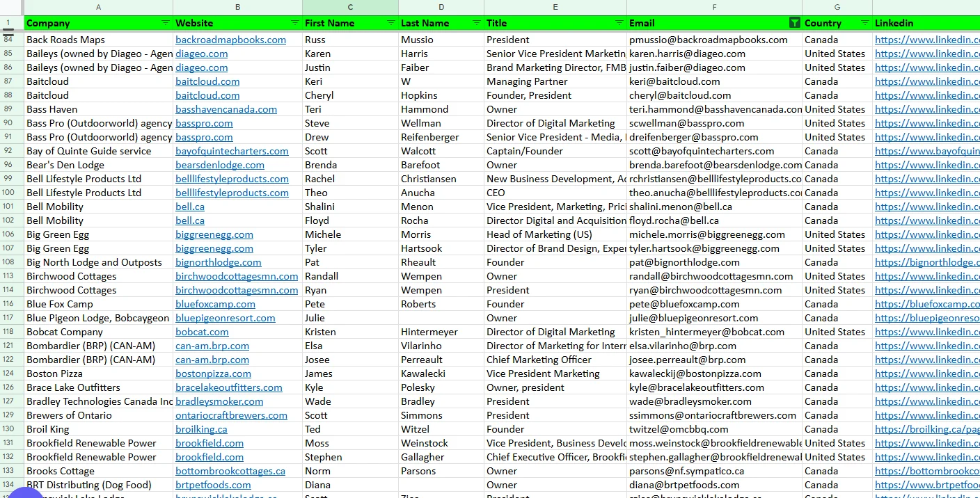Select cell 'Blue Fox Camp'

98,304
